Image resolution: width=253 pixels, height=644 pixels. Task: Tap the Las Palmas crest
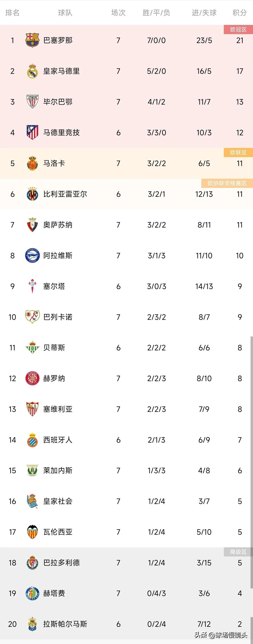(x=32, y=624)
